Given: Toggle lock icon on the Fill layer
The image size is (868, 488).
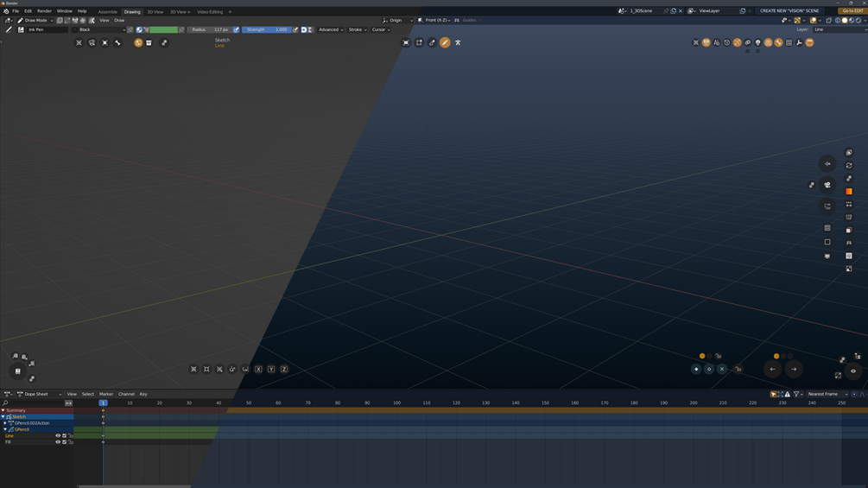Looking at the screenshot, I should (70, 442).
